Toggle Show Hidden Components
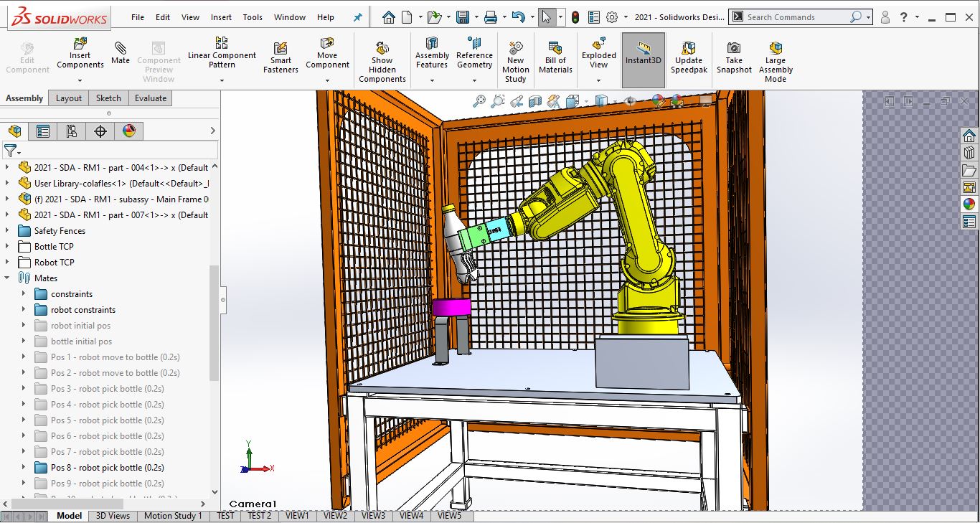Image resolution: width=980 pixels, height=523 pixels. point(382,61)
